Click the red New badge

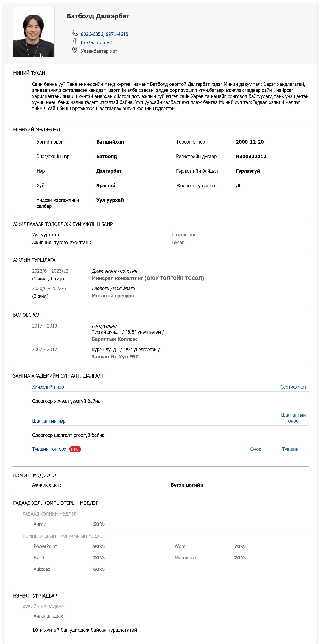[74, 449]
